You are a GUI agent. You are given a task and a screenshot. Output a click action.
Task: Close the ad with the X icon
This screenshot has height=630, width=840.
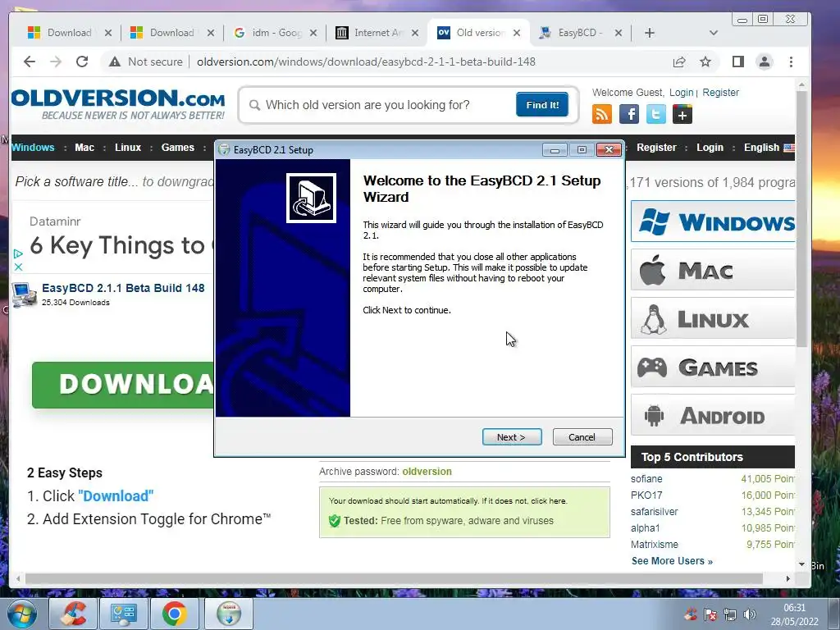pyautogui.click(x=18, y=267)
